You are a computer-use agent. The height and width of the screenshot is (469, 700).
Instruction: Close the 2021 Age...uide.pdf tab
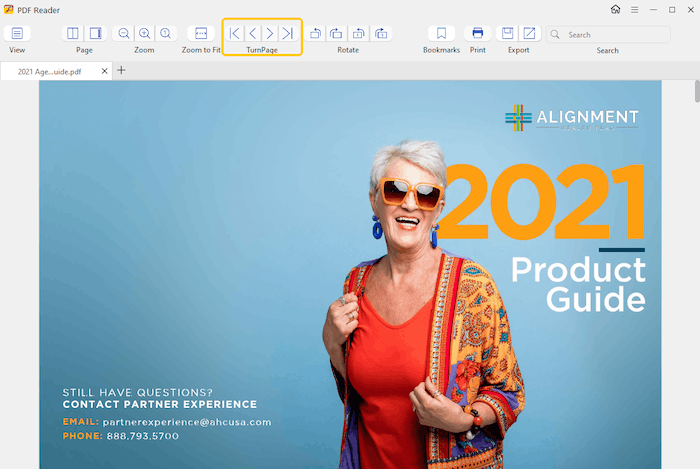[104, 71]
